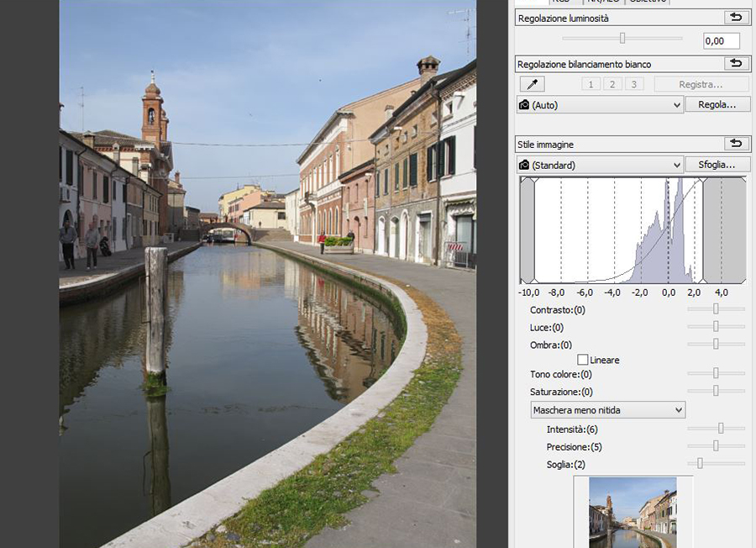Switch to the Obiettivo tab
Viewport: 756px width, 548px height.
[645, 2]
